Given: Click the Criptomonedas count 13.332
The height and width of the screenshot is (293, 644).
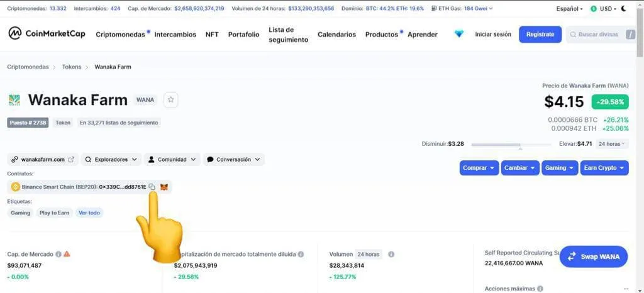Looking at the screenshot, I should coord(58,8).
